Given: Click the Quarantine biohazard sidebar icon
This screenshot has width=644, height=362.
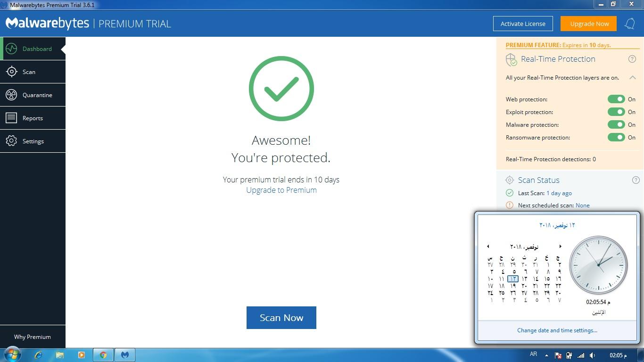Looking at the screenshot, I should [x=11, y=95].
